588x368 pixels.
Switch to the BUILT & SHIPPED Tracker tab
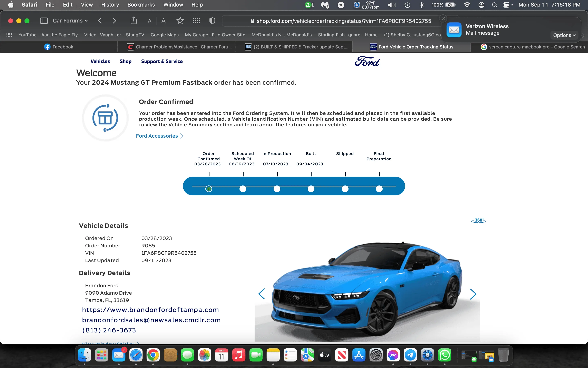(x=296, y=47)
